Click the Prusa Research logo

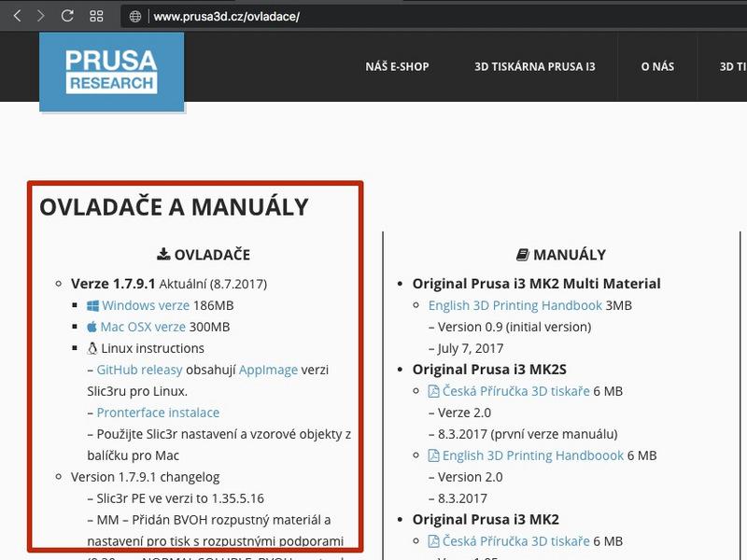pyautogui.click(x=111, y=72)
